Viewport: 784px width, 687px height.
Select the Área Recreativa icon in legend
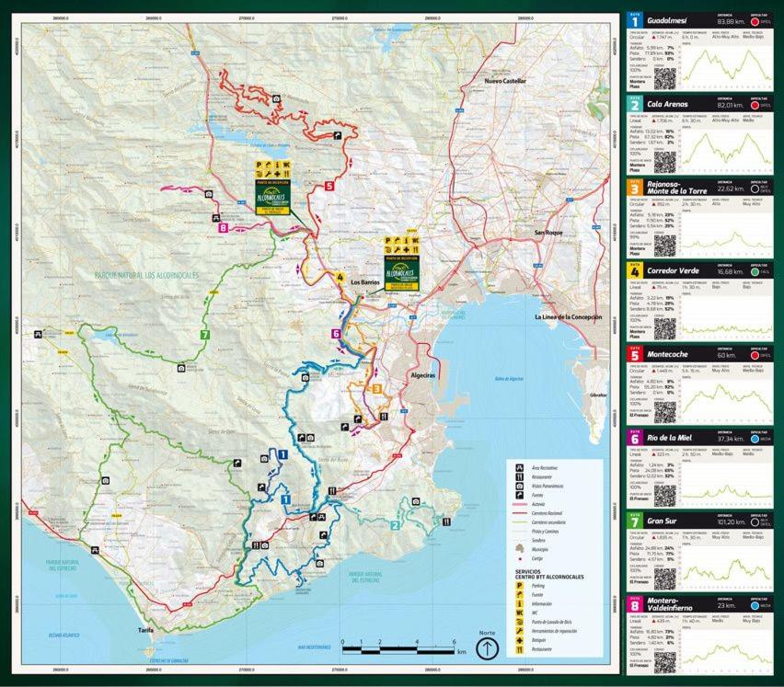click(521, 468)
